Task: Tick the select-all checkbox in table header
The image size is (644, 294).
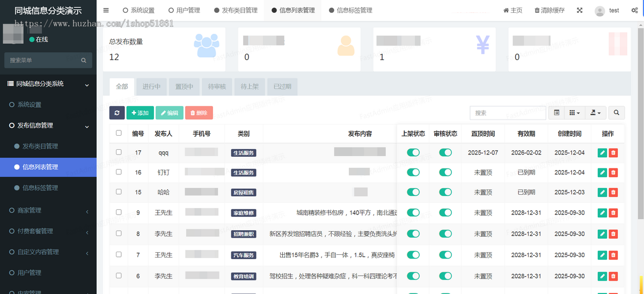Action: pos(119,133)
